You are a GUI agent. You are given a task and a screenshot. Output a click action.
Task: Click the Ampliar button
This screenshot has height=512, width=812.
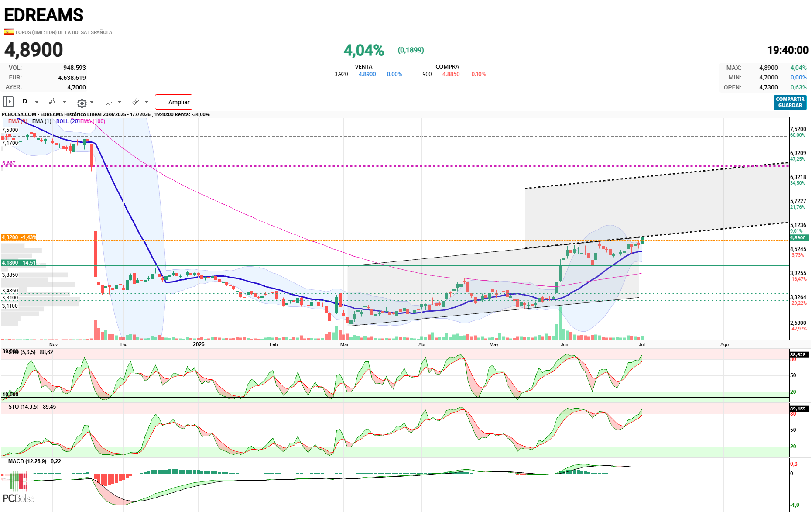click(x=174, y=102)
